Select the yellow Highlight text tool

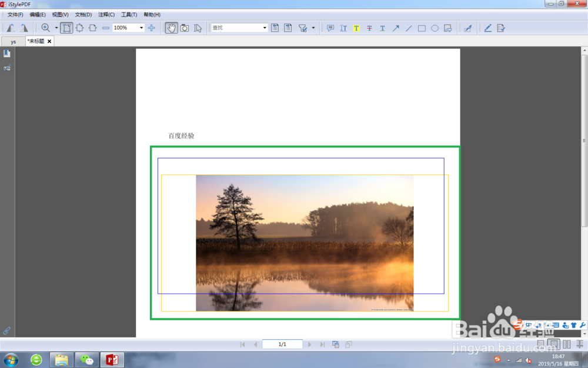point(356,28)
